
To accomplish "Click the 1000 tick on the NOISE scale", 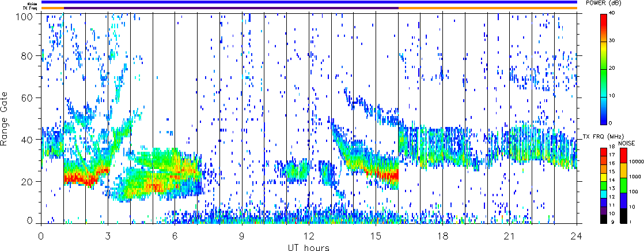I will pos(635,177).
